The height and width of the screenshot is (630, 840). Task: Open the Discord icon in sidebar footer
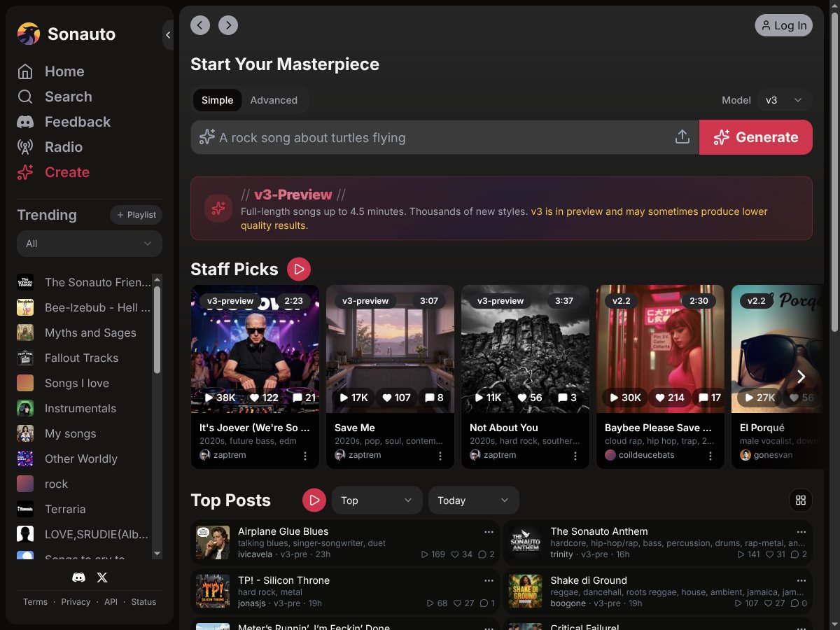(x=79, y=577)
